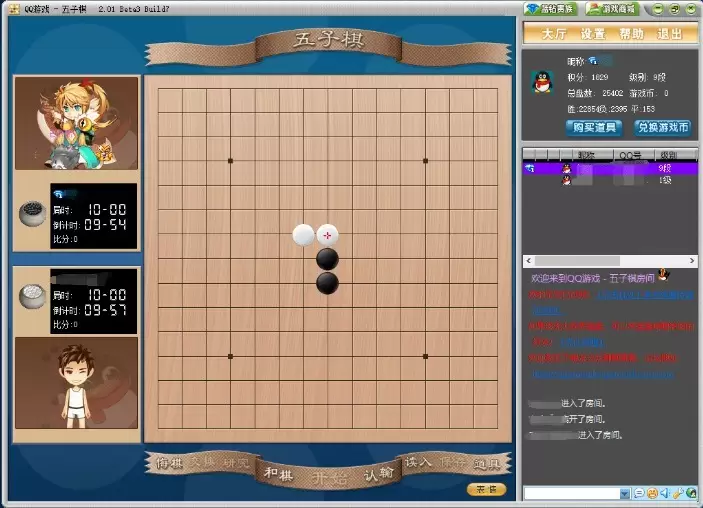Click the penguin icon in the 9段 row
The width and height of the screenshot is (703, 508).
tap(567, 169)
